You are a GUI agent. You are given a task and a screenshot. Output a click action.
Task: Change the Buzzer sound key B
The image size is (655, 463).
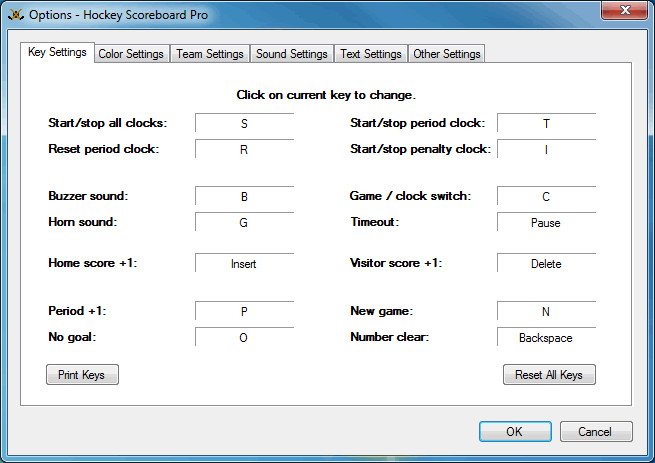click(x=244, y=196)
